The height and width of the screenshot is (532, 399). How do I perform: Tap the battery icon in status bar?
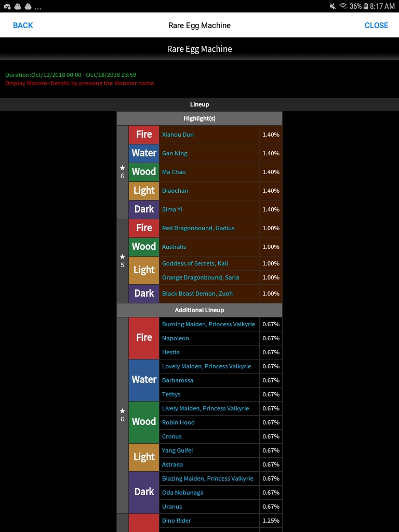(365, 6)
